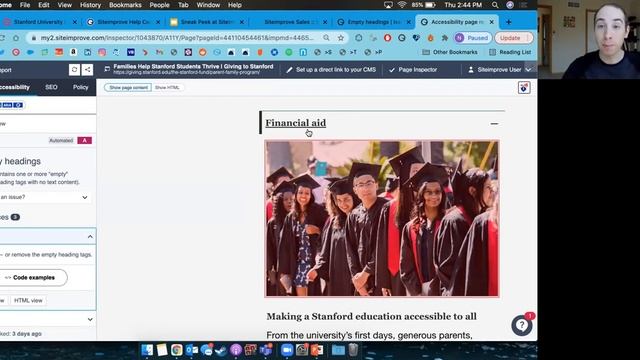Switch to Show HTML view

click(x=167, y=87)
